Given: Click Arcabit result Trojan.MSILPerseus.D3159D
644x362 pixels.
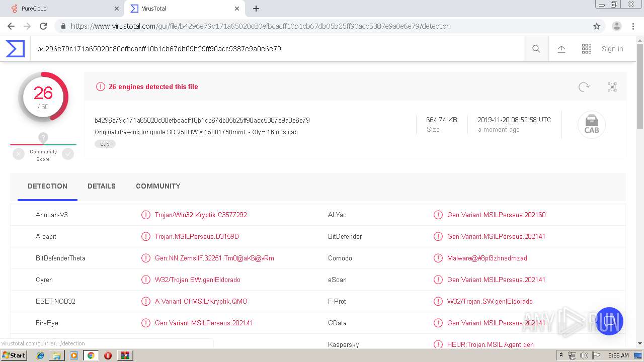Looking at the screenshot, I should (197, 236).
